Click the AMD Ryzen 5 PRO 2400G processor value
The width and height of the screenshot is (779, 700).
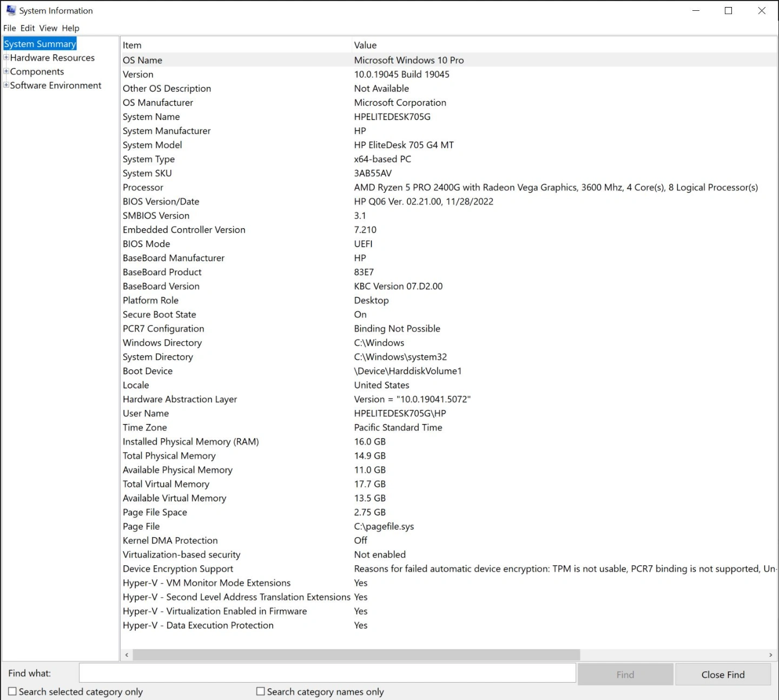pos(556,187)
